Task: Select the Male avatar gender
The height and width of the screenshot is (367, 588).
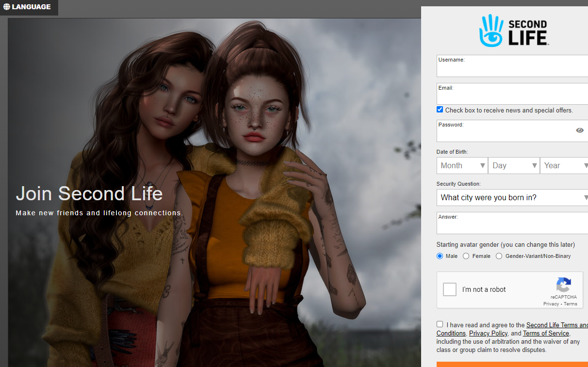Action: [440, 256]
